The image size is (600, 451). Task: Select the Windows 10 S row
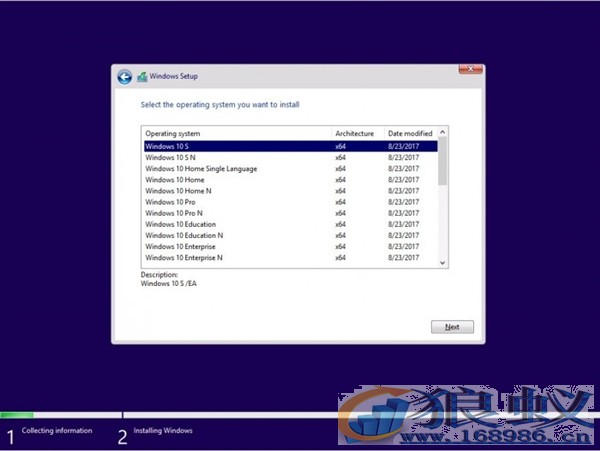pos(291,146)
